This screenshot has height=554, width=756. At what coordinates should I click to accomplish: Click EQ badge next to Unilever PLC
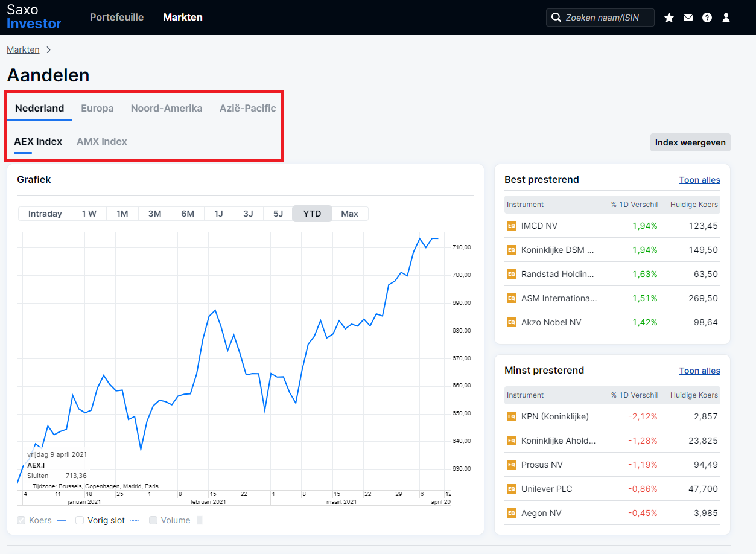[x=511, y=489]
